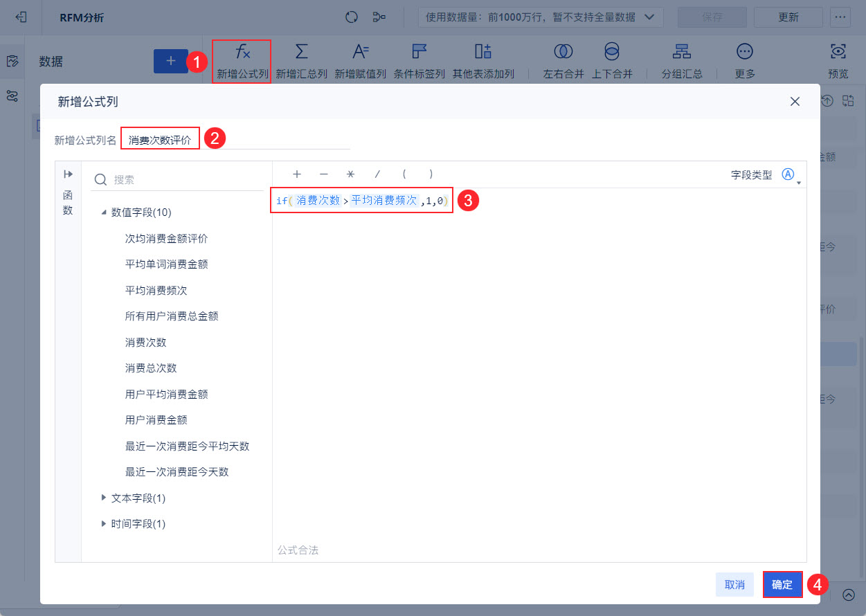The height and width of the screenshot is (616, 866).
Task: Insert field 消费次数 from list
Action: tap(145, 342)
